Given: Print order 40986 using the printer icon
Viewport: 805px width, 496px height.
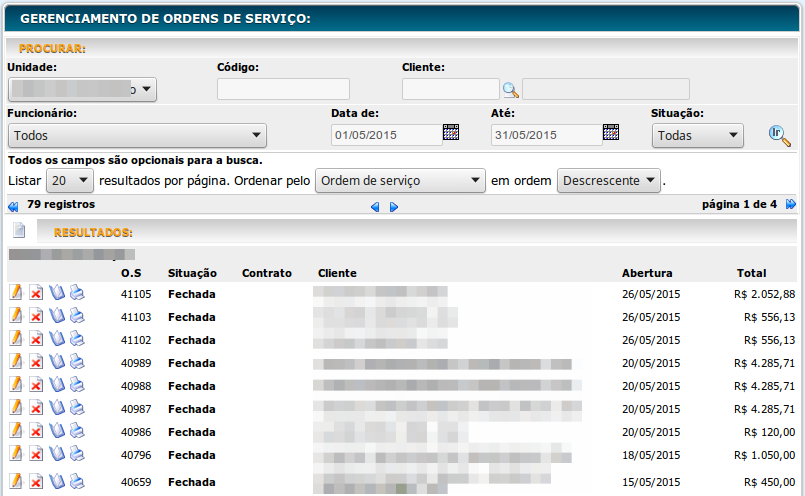Looking at the screenshot, I should (77, 431).
